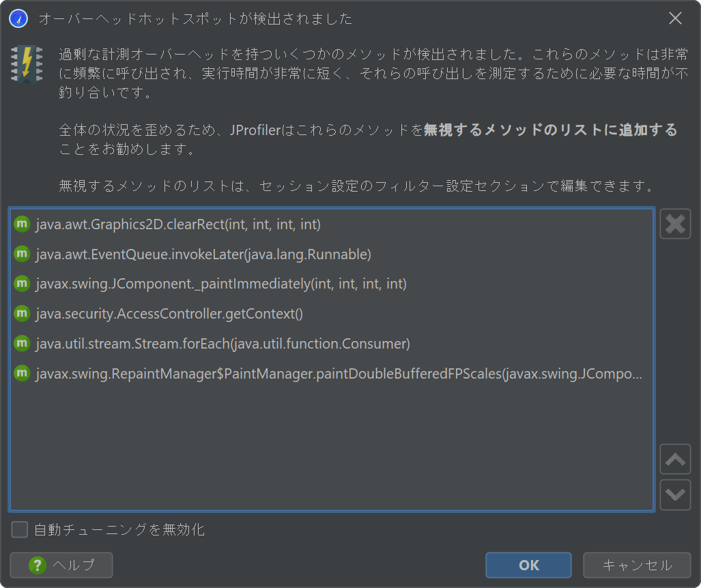Confirm with the OK button
The image size is (701, 588).
pyautogui.click(x=528, y=565)
